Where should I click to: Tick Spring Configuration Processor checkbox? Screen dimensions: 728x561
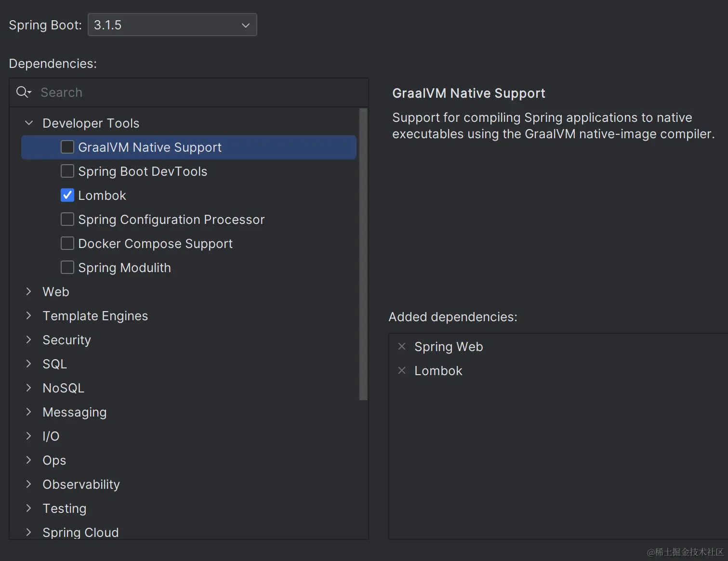pos(67,219)
